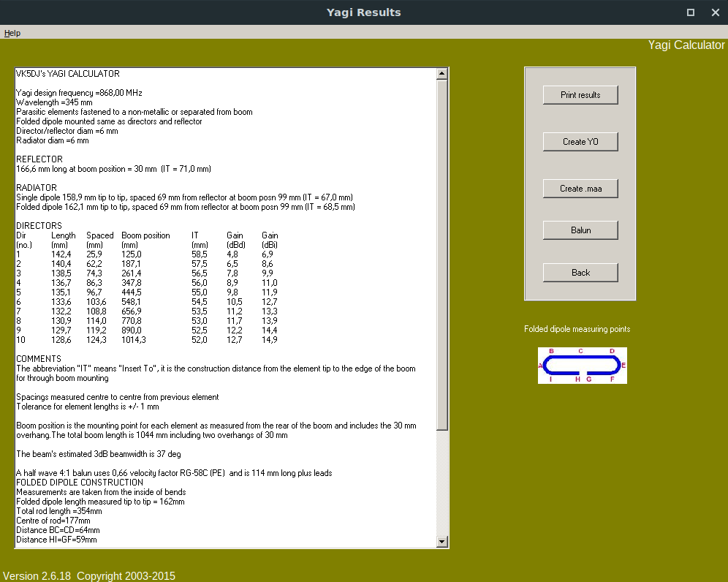Click the COMMENTS section heading

[x=39, y=359]
